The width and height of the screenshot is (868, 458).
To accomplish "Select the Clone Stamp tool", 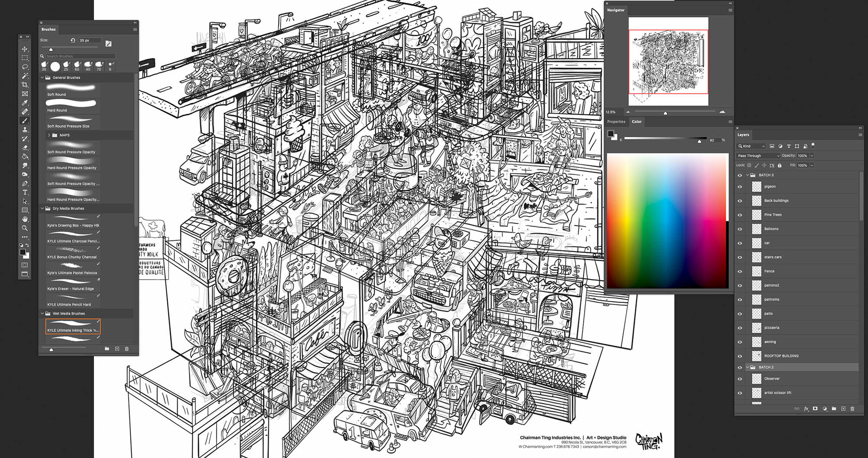I will (25, 129).
